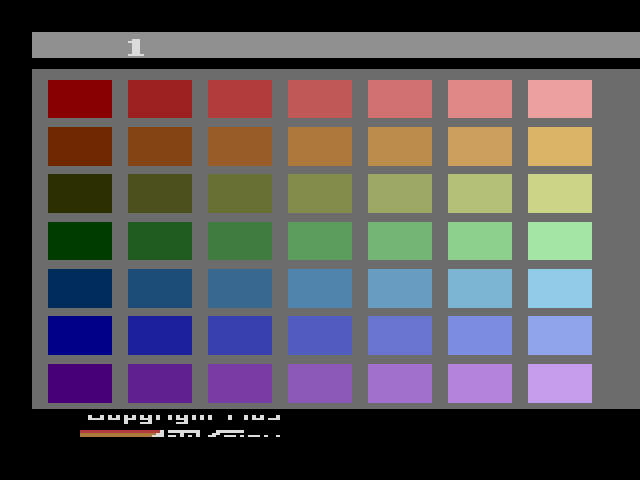Click the second-darkest swatch in the green row
This screenshot has width=640, height=480.
(160, 241)
